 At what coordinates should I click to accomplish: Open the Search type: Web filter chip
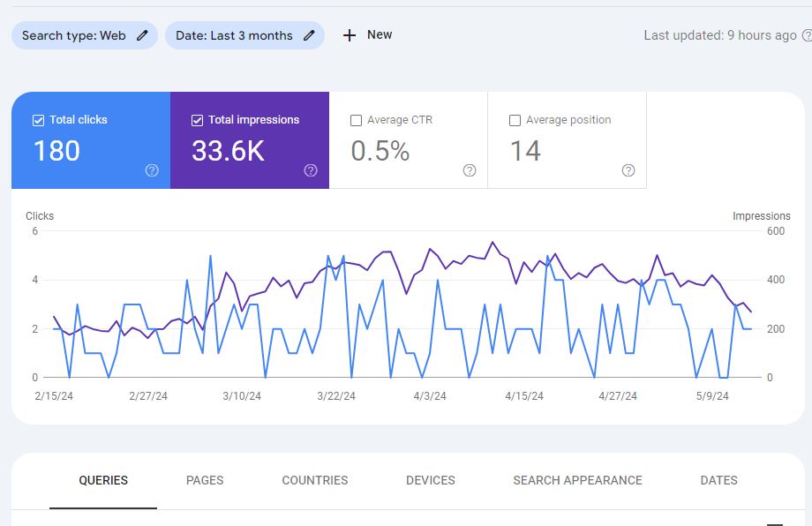pyautogui.click(x=85, y=35)
